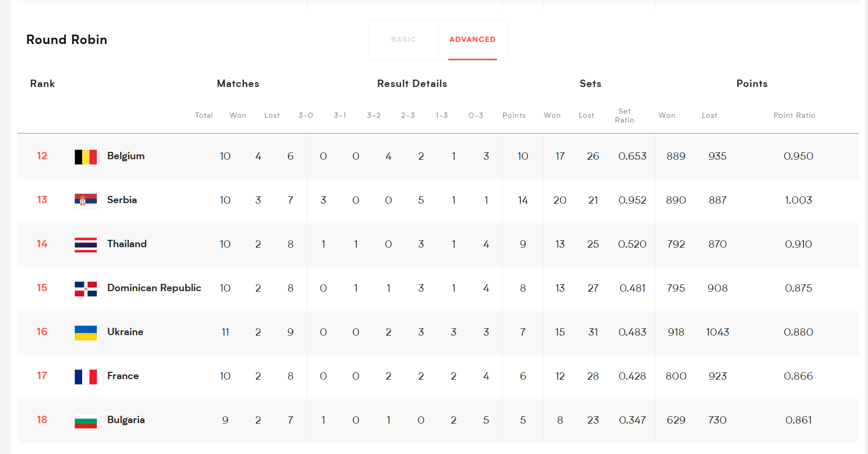This screenshot has width=868, height=454.
Task: Click the France flag icon
Action: click(x=86, y=377)
